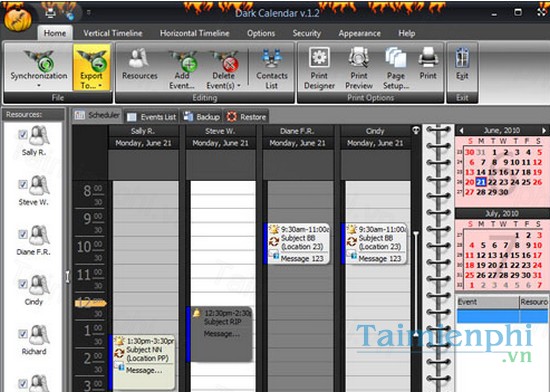Click the 12 o'clock current time marker
This screenshot has width=550, height=392.
(x=90, y=303)
